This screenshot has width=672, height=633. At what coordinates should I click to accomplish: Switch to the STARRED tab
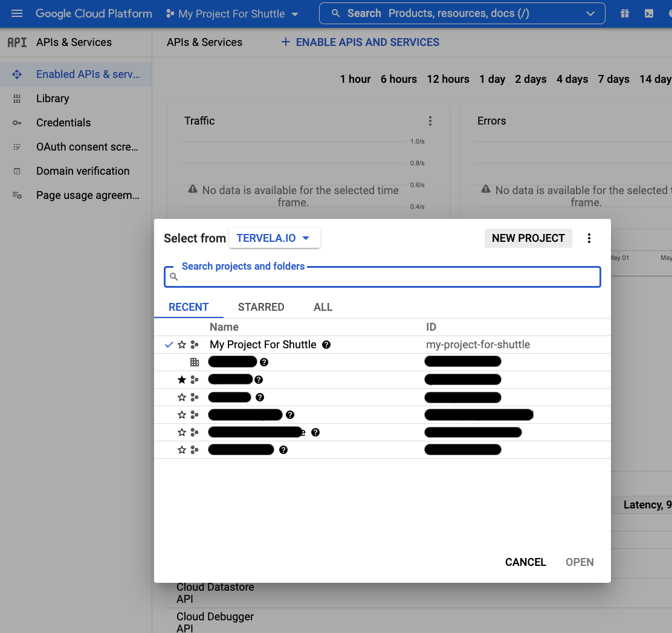click(x=261, y=307)
